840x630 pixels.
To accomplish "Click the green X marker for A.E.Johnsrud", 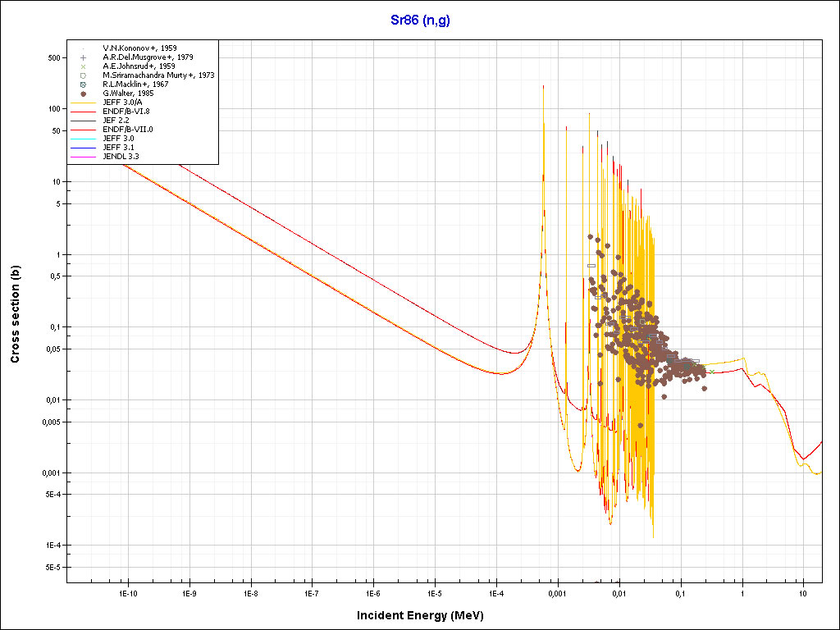I will tap(84, 66).
